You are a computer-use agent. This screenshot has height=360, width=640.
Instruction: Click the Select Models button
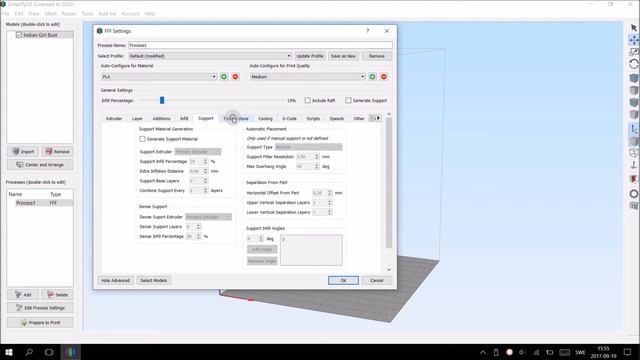click(x=153, y=281)
